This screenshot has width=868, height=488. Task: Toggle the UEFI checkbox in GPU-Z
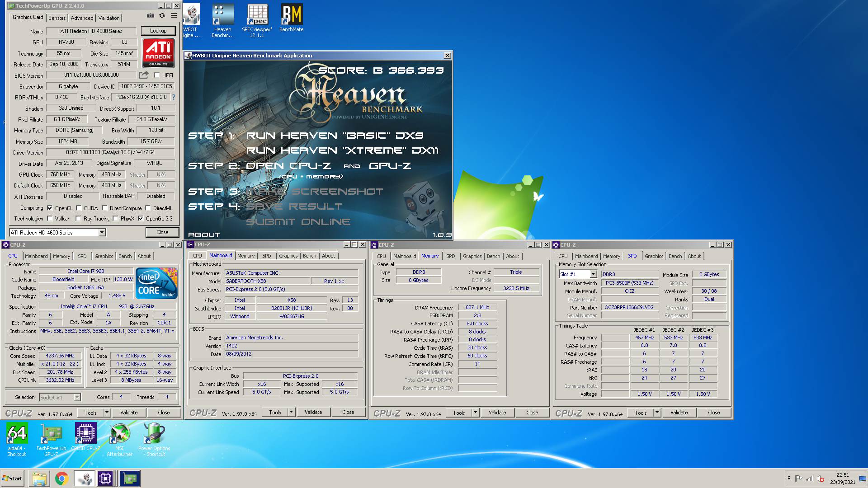pyautogui.click(x=157, y=75)
